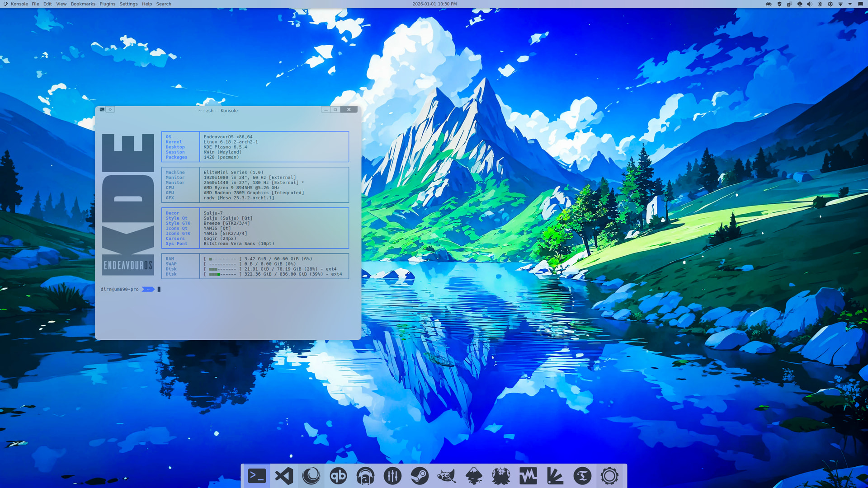Open GIMP from the dock

pyautogui.click(x=447, y=476)
